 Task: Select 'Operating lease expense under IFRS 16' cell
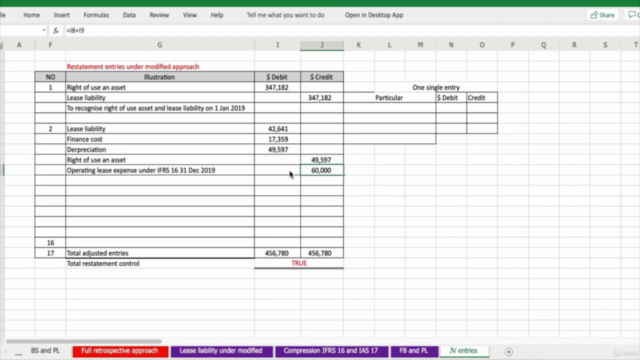point(160,170)
